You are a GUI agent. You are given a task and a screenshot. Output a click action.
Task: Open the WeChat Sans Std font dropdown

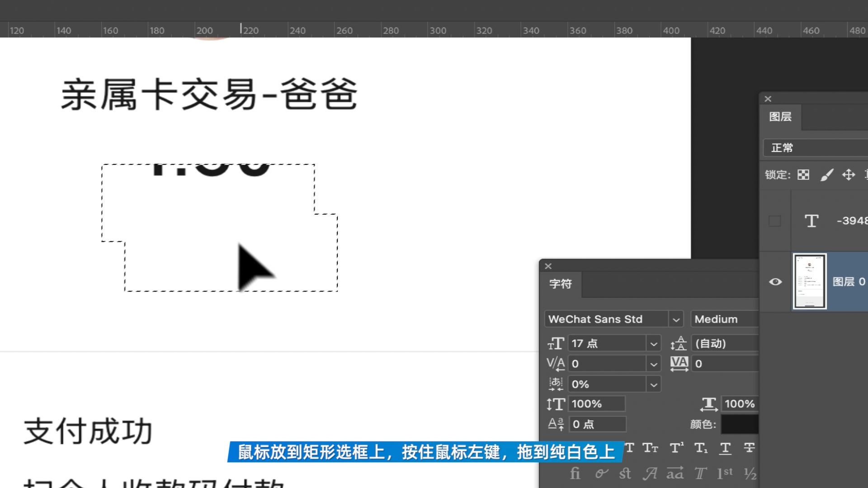676,319
